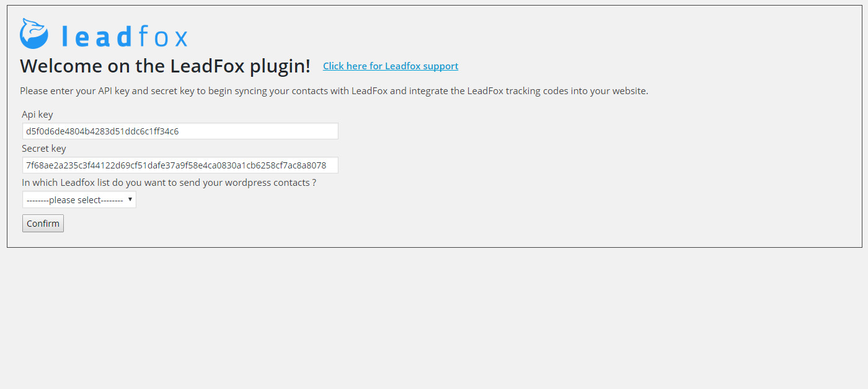Viewport: 868px width, 389px height.
Task: Select the "Secret key" field label
Action: (x=43, y=149)
